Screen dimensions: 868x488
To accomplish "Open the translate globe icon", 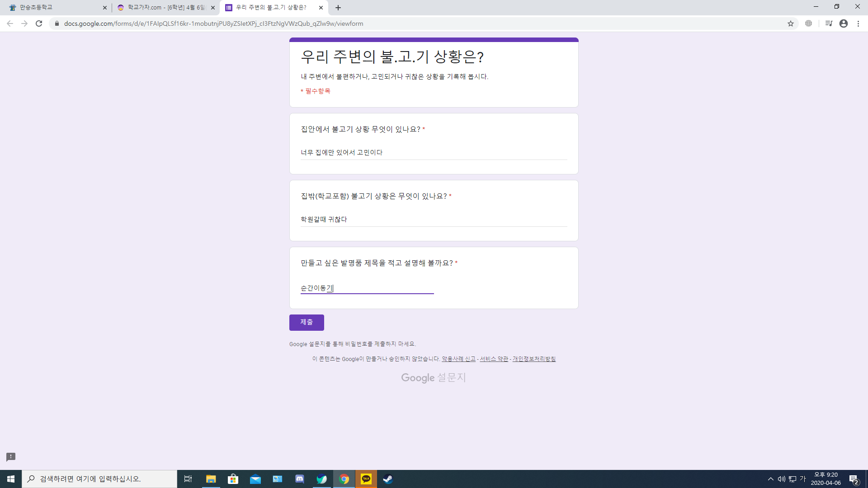I will coord(809,23).
